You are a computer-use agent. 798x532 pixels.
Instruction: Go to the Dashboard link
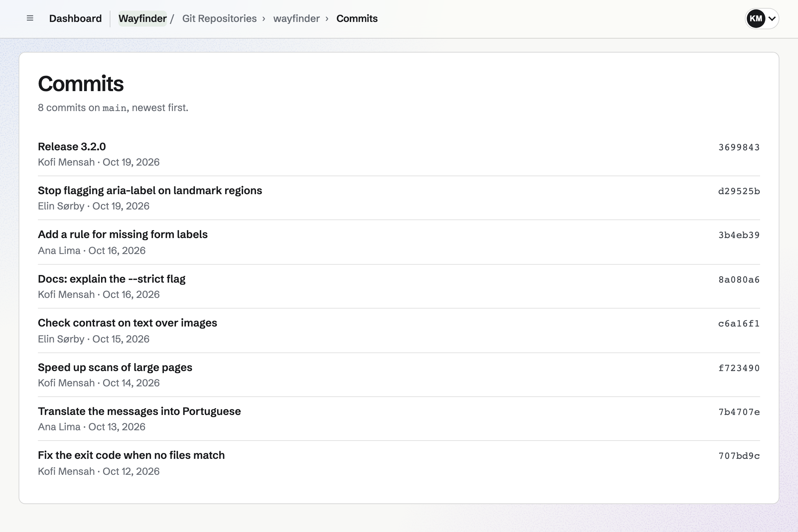[x=75, y=18]
